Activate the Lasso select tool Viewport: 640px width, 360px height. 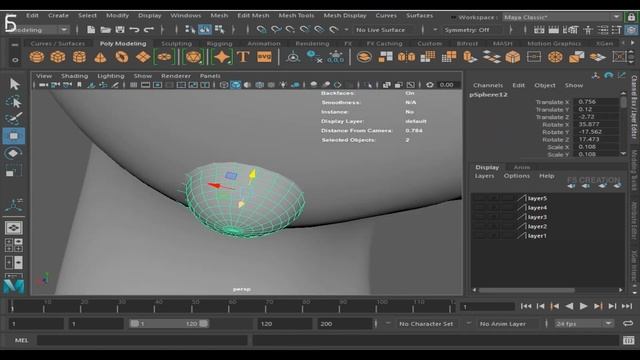coord(14,102)
